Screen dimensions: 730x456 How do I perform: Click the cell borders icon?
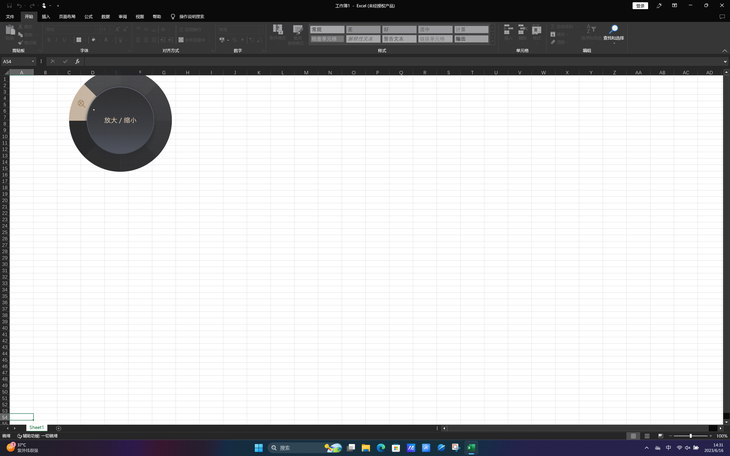click(79, 40)
